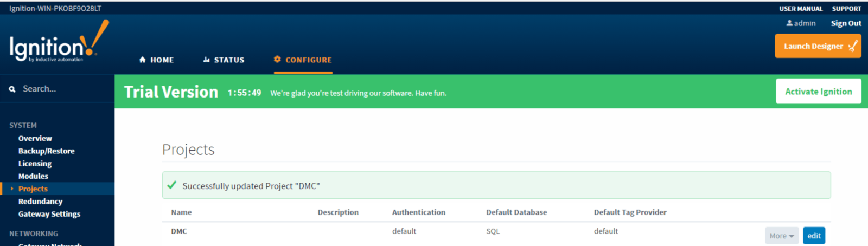
Task: Click the trial timer 1:55:49
Action: tap(244, 93)
